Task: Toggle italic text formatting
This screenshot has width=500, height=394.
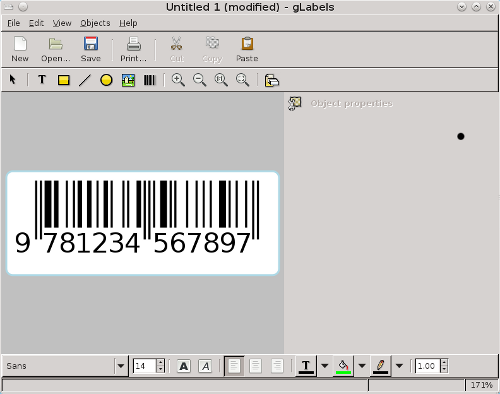Action: pyautogui.click(x=205, y=366)
